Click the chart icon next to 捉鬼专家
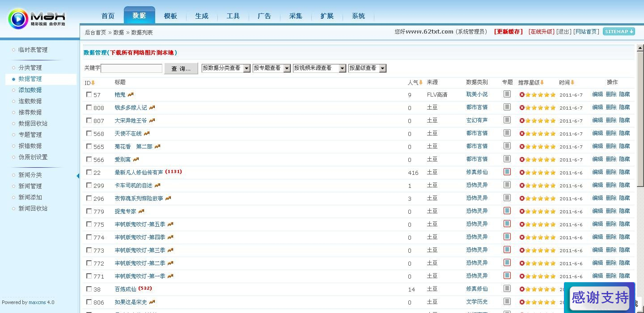Viewport: 644px width, 313px height. (x=141, y=211)
